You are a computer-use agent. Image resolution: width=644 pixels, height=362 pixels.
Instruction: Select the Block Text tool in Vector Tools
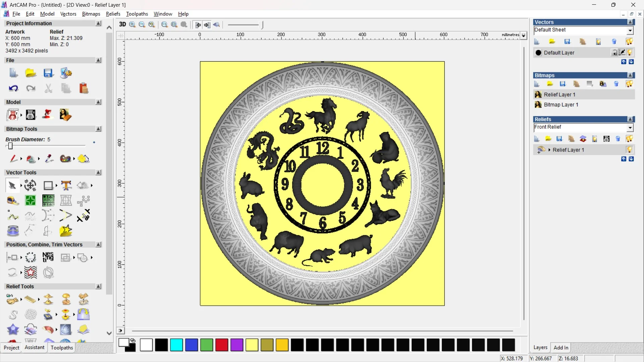pos(48,200)
